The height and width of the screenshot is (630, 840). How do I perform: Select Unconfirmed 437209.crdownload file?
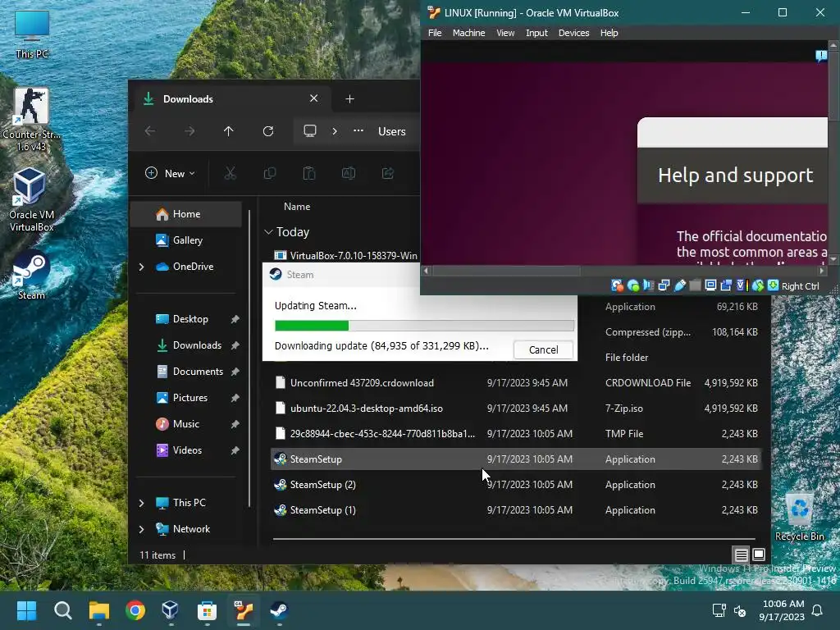[515, 383]
